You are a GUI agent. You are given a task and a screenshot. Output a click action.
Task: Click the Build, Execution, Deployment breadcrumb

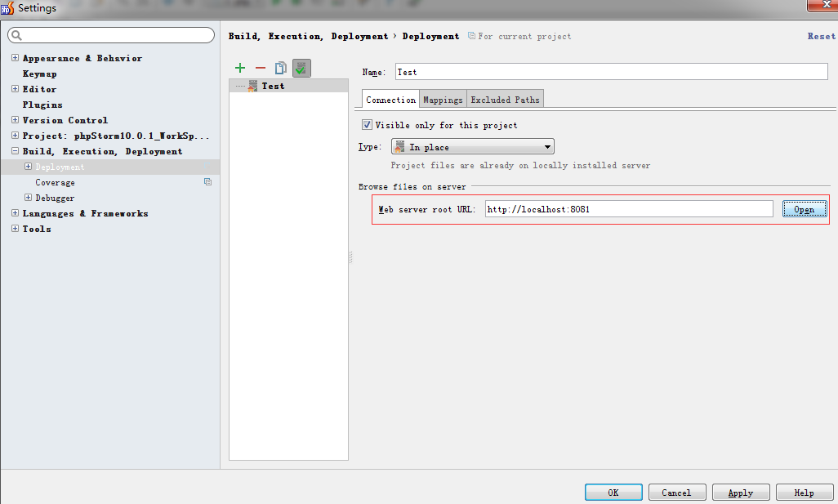coord(309,36)
